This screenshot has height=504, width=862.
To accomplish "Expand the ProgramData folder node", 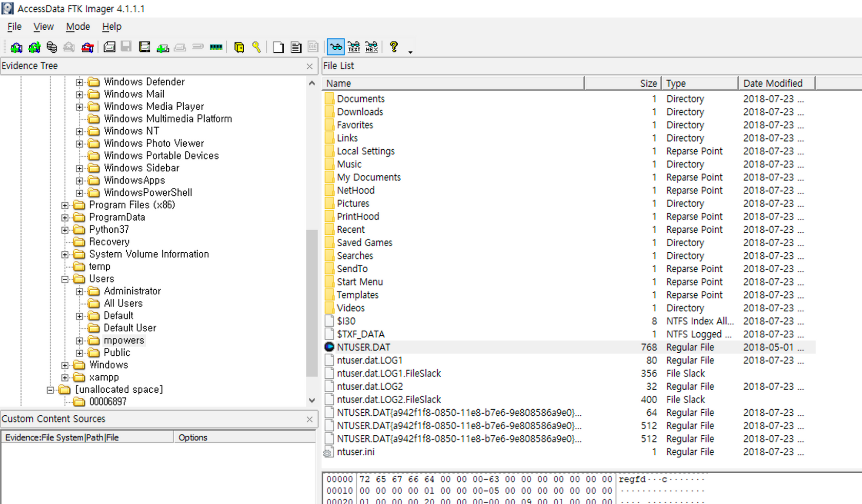I will click(65, 217).
